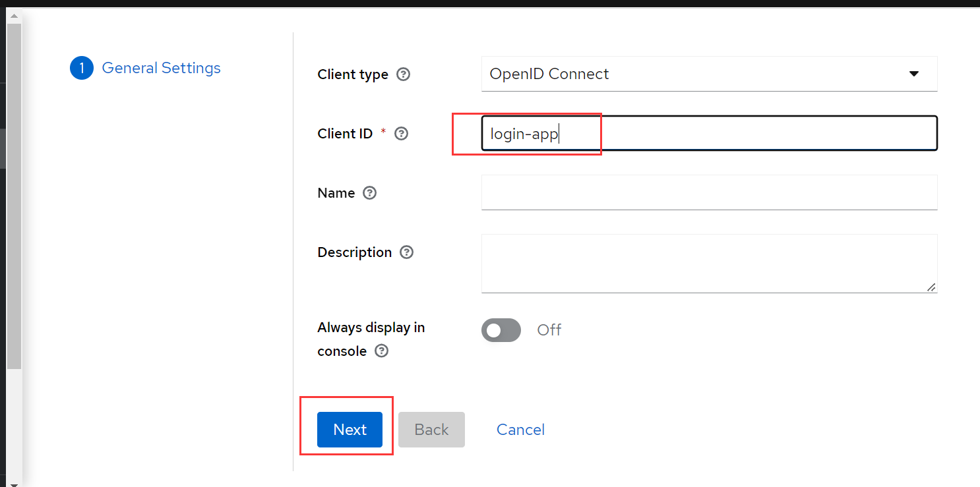
Task: Open the help tooltip for Client ID
Action: click(x=401, y=134)
